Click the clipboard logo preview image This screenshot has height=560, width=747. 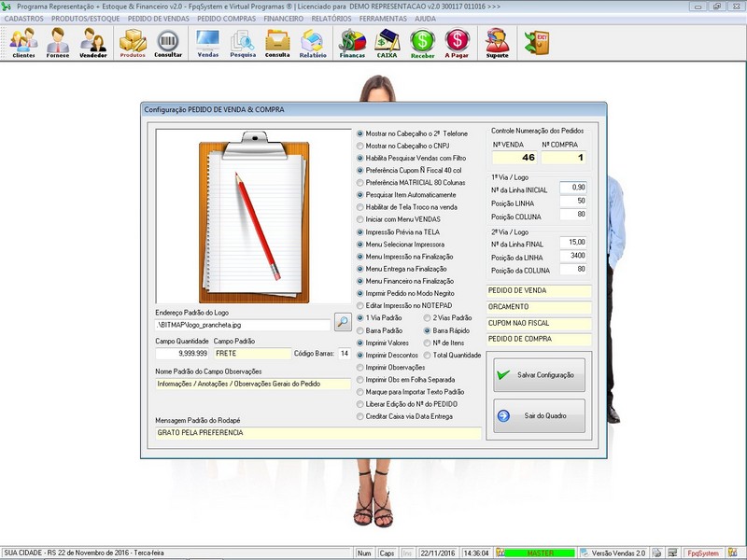(253, 217)
